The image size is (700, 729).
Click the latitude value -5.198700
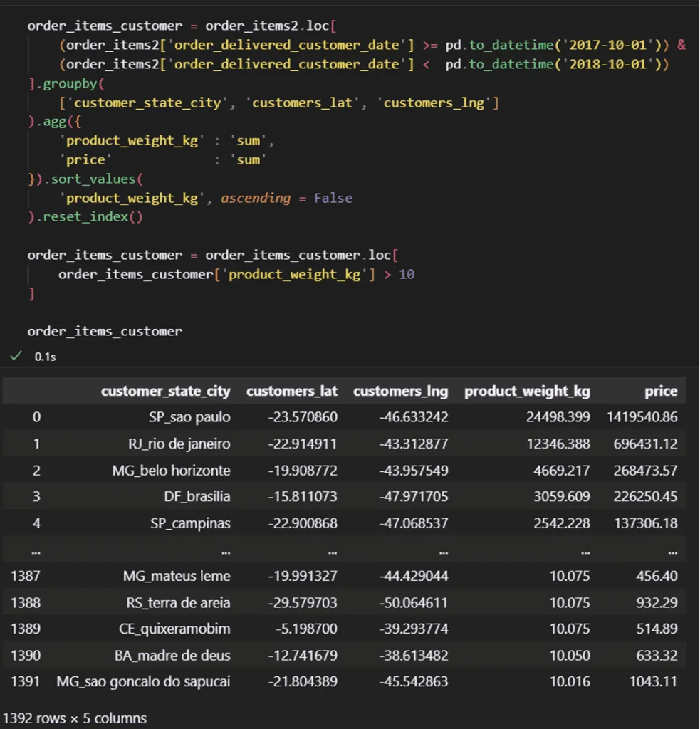click(306, 629)
